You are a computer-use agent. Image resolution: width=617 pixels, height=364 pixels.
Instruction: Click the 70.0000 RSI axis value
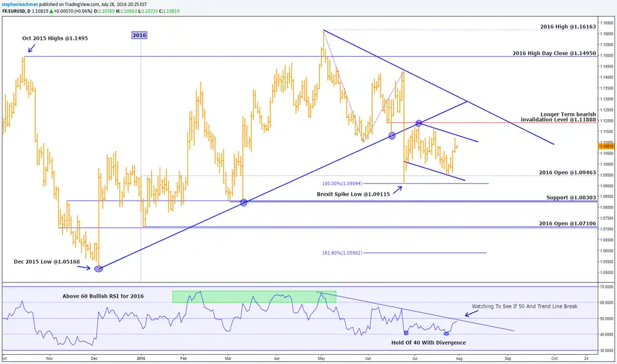[607, 287]
